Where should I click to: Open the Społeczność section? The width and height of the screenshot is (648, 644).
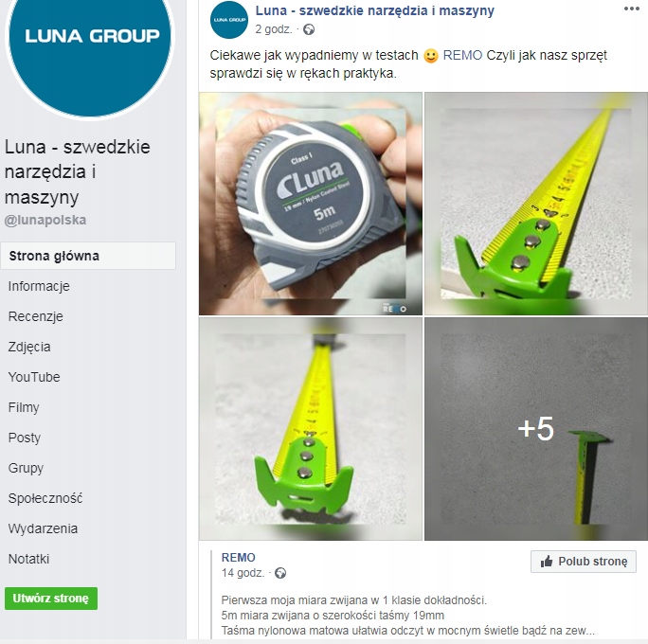point(45,498)
